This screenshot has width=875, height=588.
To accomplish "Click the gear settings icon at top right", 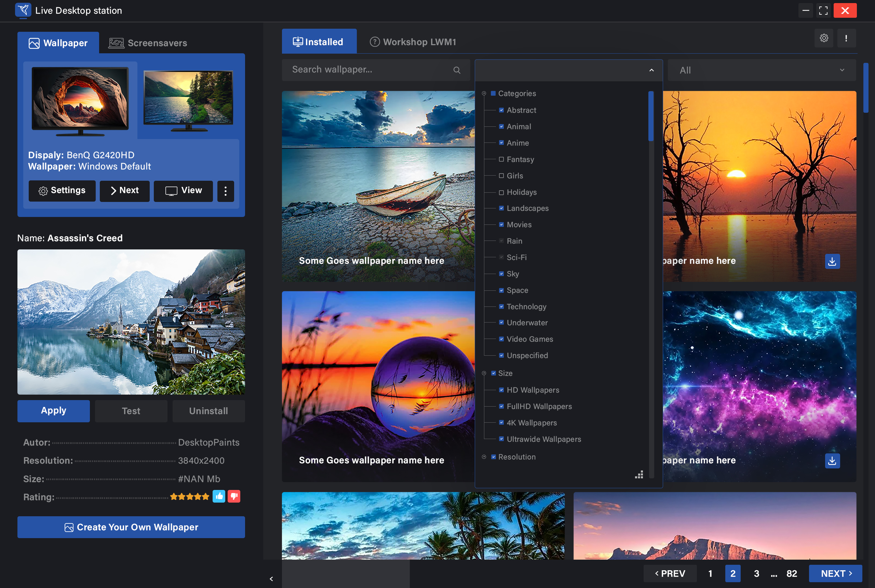I will [824, 38].
